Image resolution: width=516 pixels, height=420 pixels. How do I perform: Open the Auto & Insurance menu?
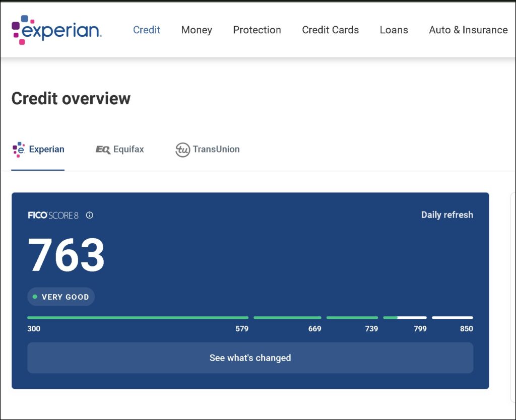pyautogui.click(x=468, y=30)
